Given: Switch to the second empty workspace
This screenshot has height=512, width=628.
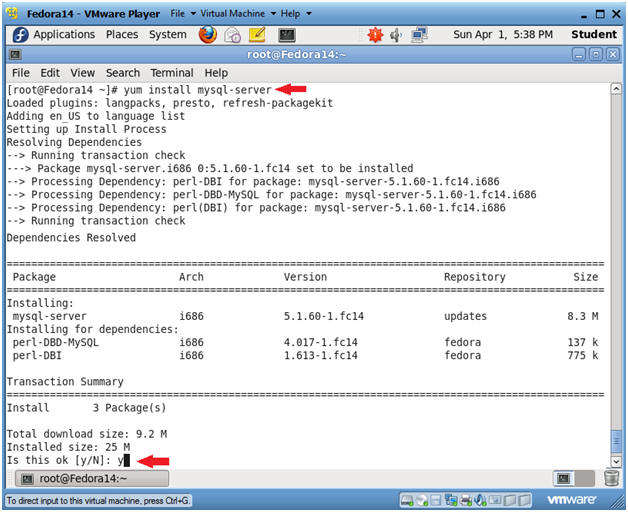Looking at the screenshot, I should pos(585,478).
